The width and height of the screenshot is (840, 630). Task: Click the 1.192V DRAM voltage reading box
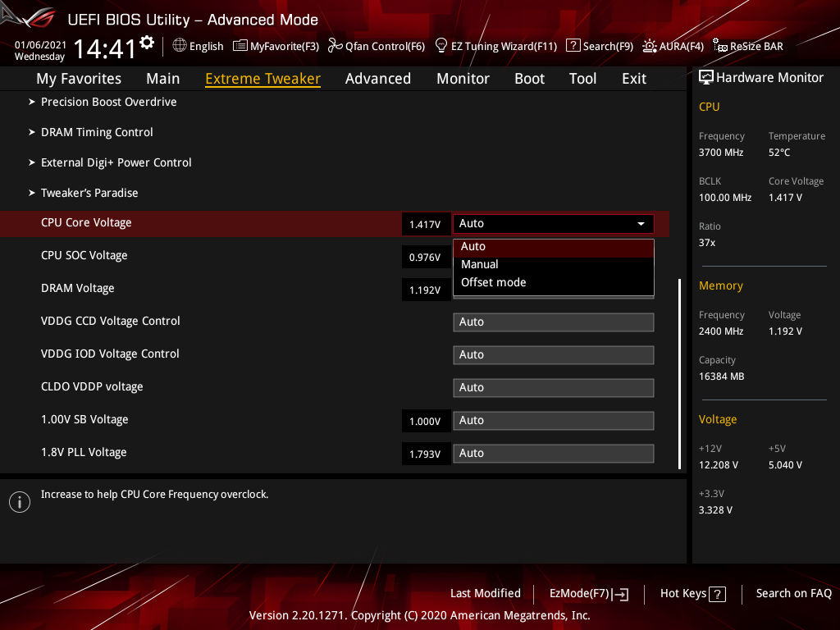pos(426,290)
